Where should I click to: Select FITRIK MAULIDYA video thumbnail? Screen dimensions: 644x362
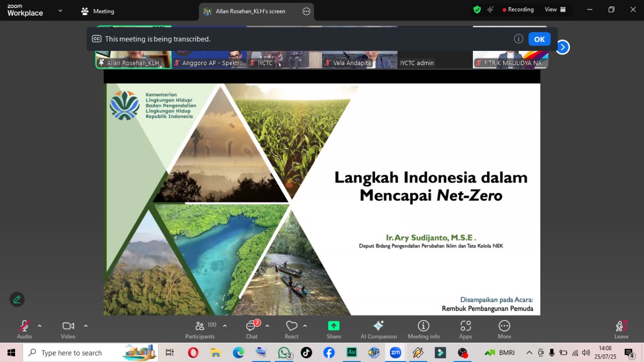click(x=511, y=59)
